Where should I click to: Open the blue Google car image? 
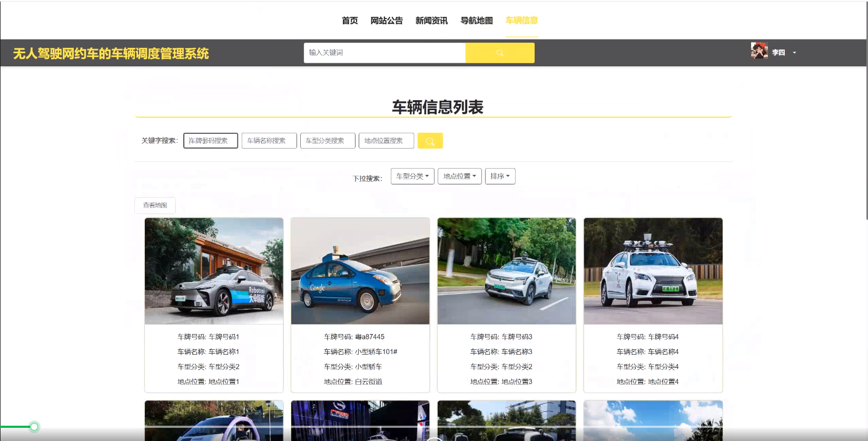(x=360, y=271)
